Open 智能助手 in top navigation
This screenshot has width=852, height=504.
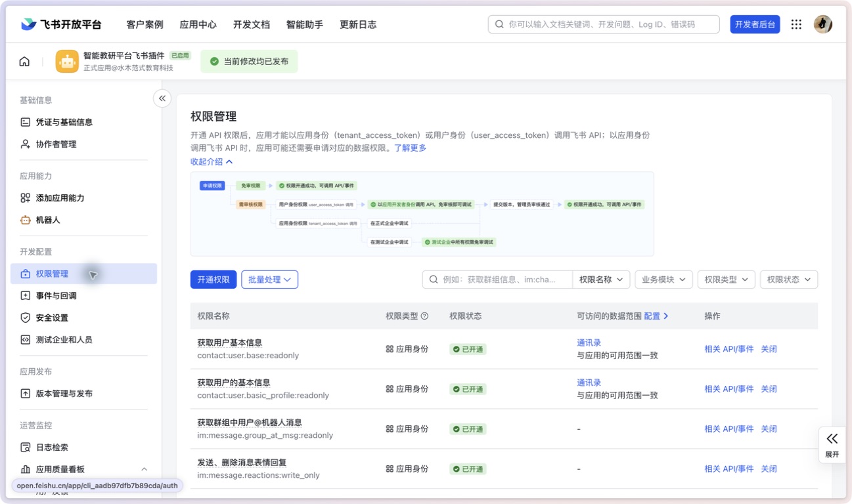(x=304, y=24)
